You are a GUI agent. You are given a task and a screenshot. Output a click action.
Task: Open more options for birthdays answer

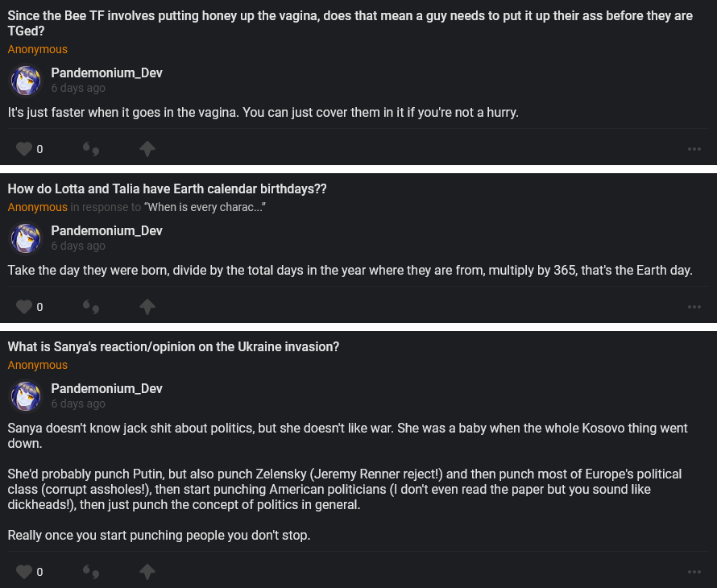click(694, 307)
